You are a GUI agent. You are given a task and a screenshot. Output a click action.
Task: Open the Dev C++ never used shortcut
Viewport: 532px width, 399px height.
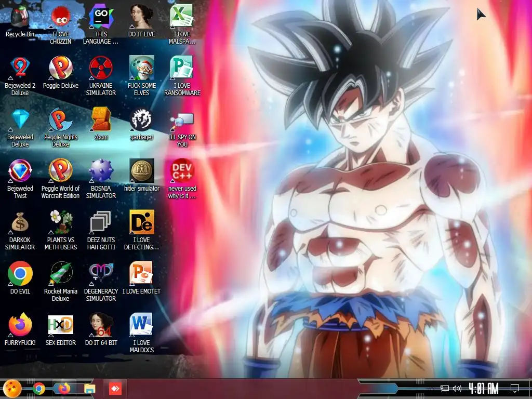pos(182,170)
